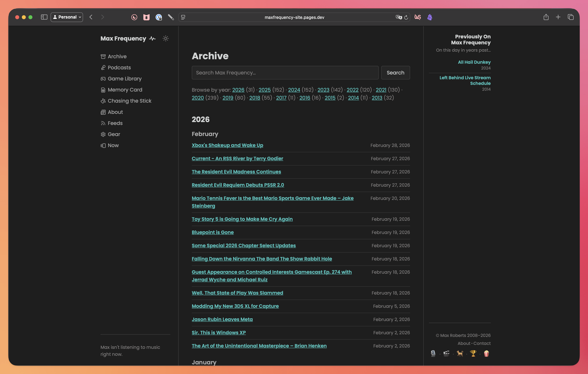Image resolution: width=588 pixels, height=374 pixels.
Task: Open Podcasts from the sidebar navigation
Action: [119, 68]
